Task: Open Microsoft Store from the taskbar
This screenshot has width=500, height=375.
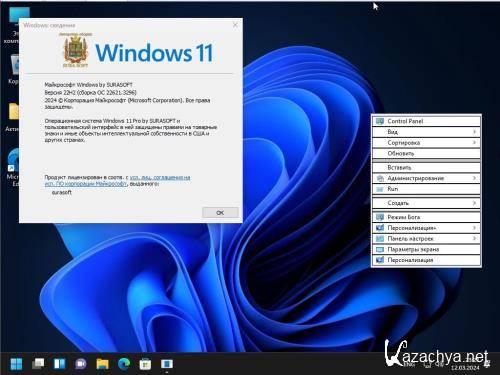Action: point(145,364)
